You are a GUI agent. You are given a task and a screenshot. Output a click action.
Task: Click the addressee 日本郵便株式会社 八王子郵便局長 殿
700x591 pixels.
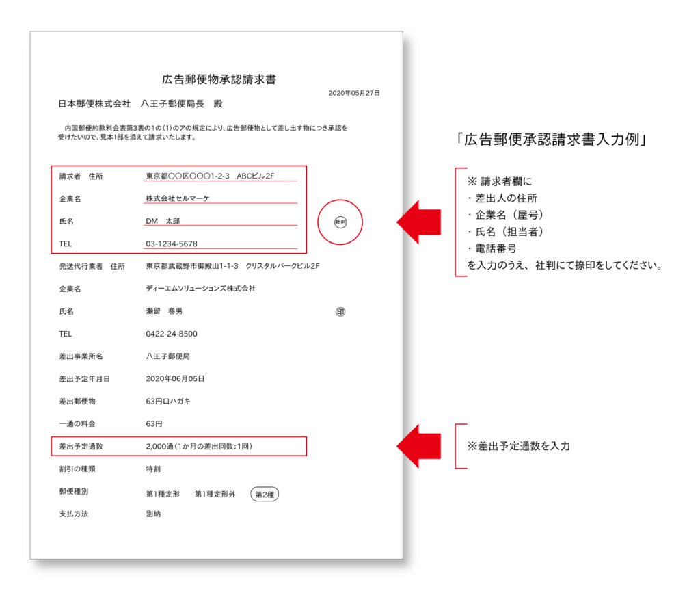click(140, 104)
